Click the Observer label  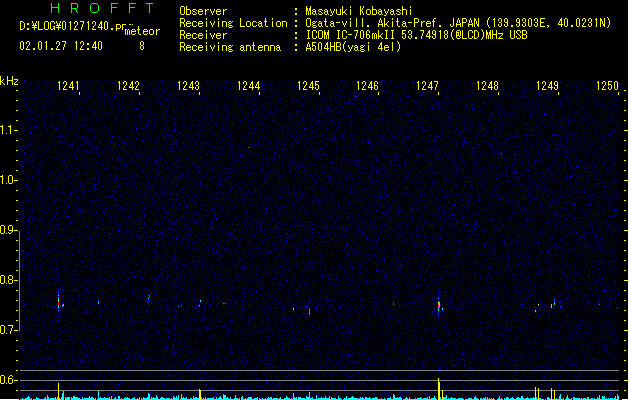coord(203,11)
